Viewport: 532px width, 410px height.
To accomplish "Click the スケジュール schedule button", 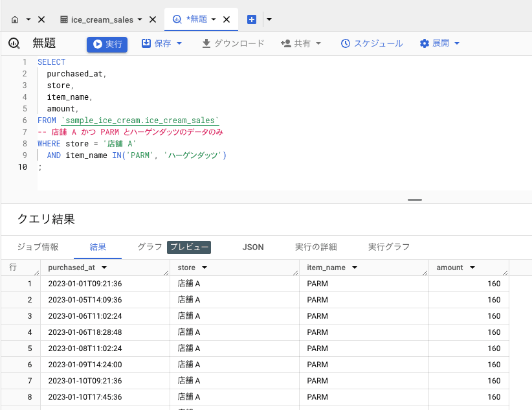I will pyautogui.click(x=371, y=43).
